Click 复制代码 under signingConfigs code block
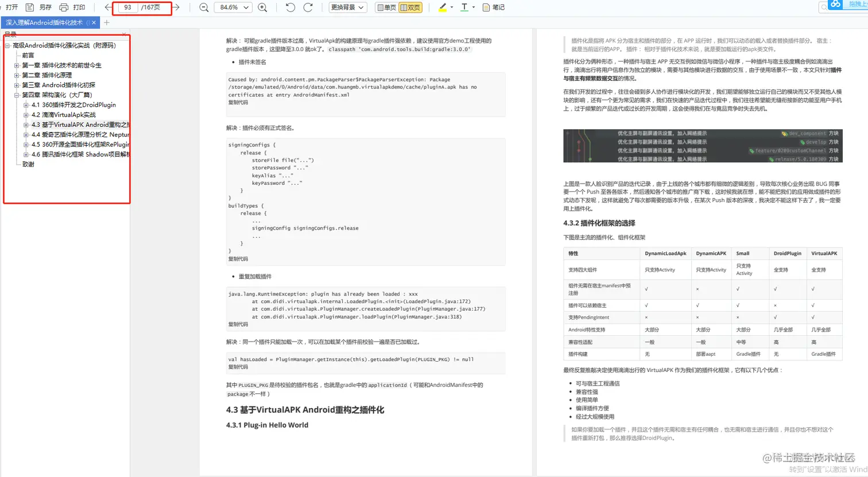868x477 pixels. click(238, 258)
